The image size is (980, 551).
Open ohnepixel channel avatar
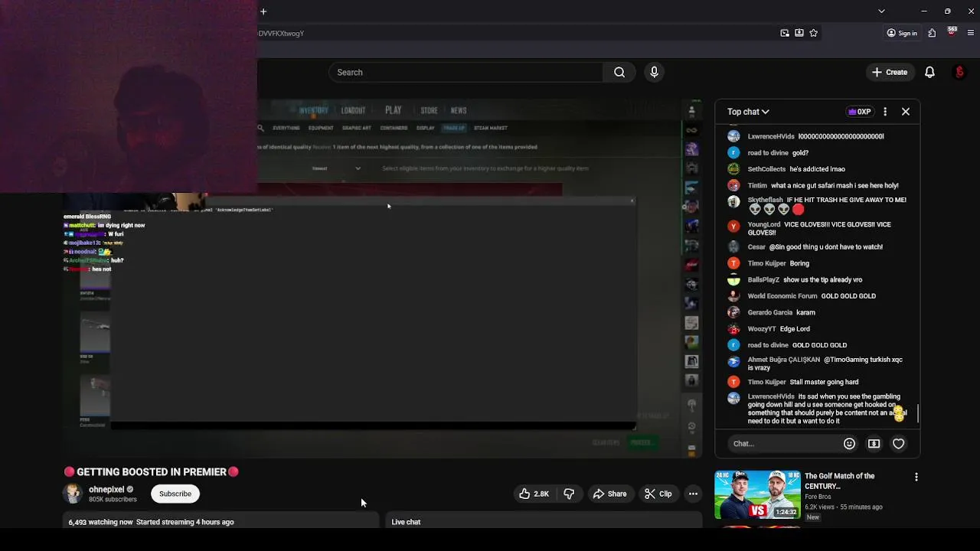73,494
